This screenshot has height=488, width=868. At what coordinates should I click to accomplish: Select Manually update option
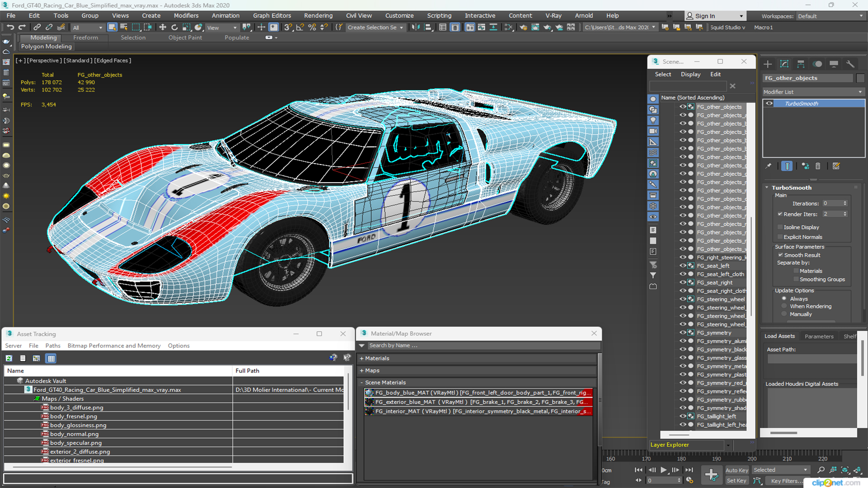(784, 314)
